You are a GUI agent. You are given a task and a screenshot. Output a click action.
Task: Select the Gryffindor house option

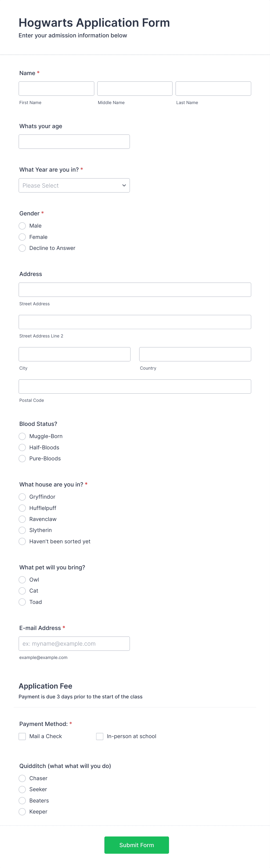click(x=22, y=497)
